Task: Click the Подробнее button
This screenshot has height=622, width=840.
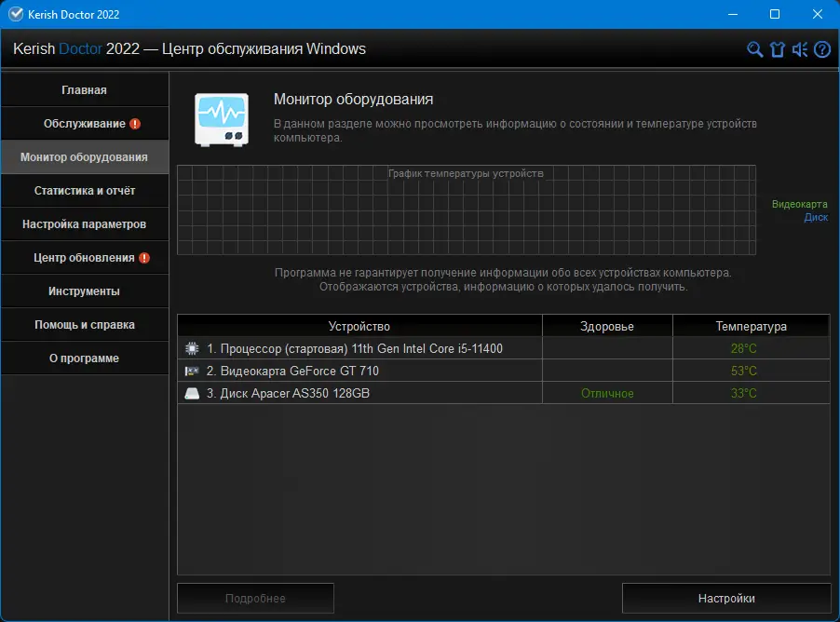Action: (255, 598)
